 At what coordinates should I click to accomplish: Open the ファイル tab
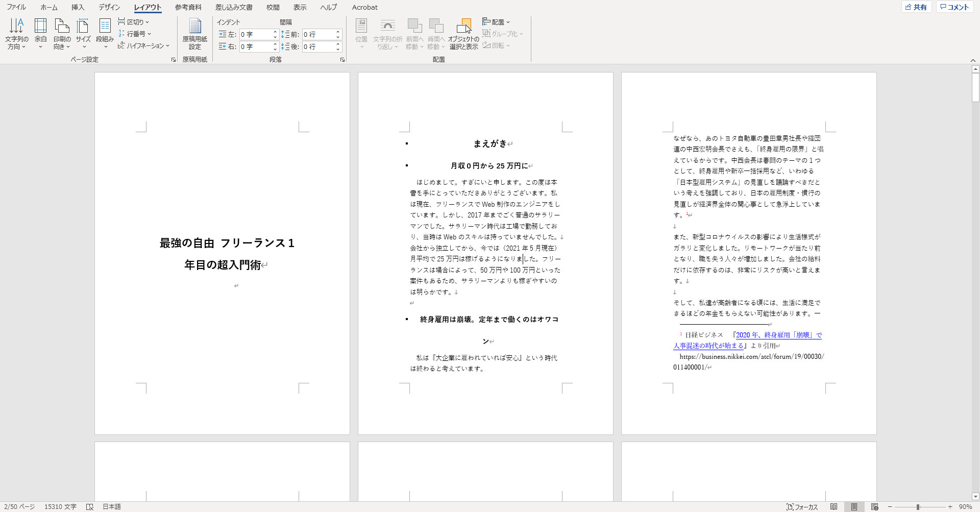coord(16,7)
